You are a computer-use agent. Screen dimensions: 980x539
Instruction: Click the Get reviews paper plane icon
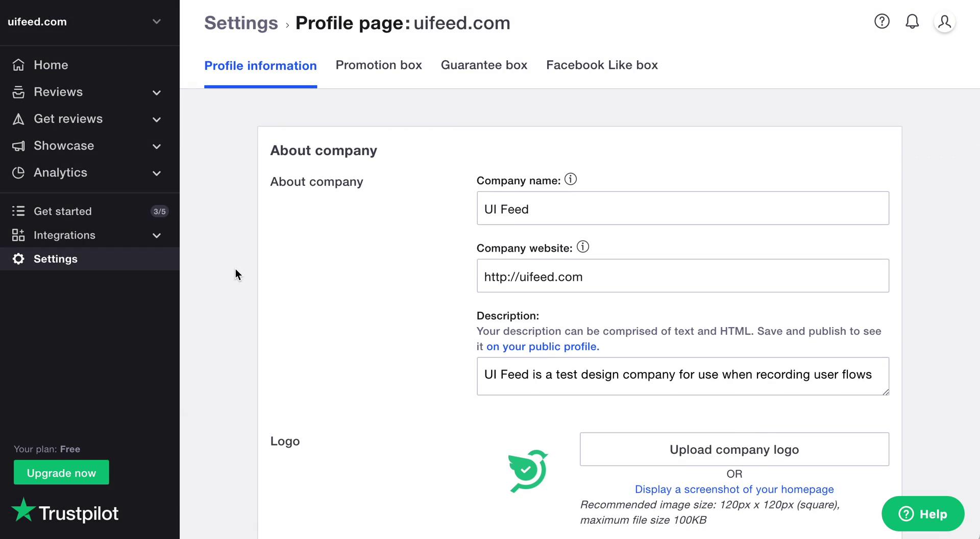click(x=18, y=119)
